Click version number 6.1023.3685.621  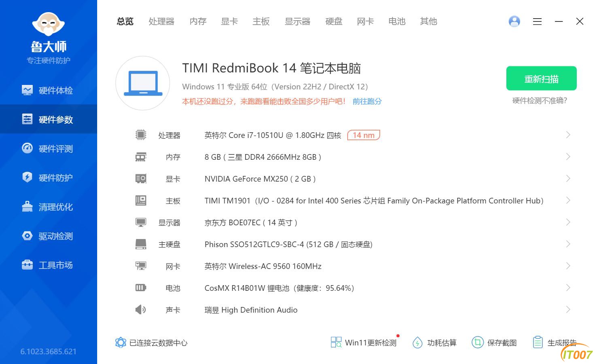tap(48, 351)
